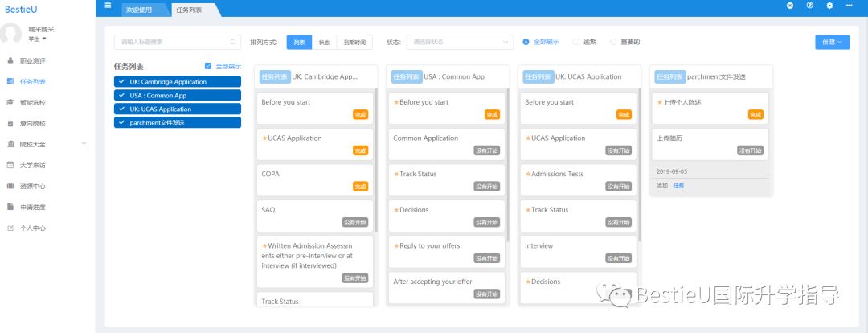Click 完成 badge on the COPA card
The height and width of the screenshot is (333, 868).
pos(360,186)
